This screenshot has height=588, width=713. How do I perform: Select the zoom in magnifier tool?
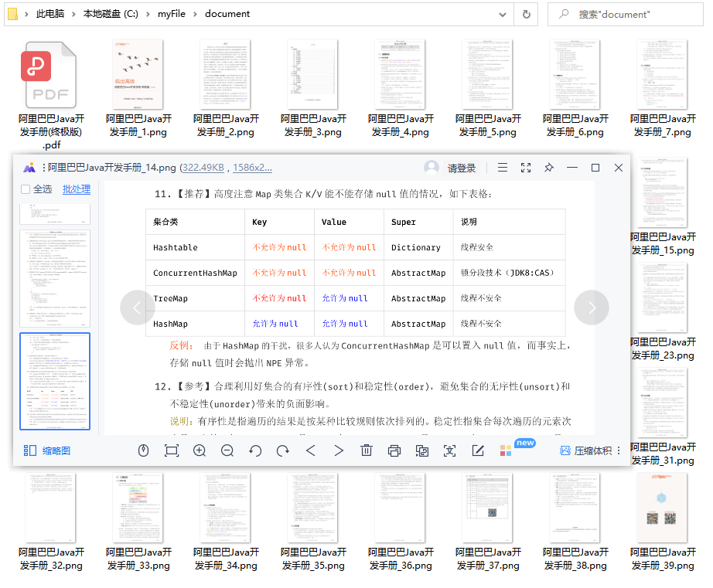point(200,450)
